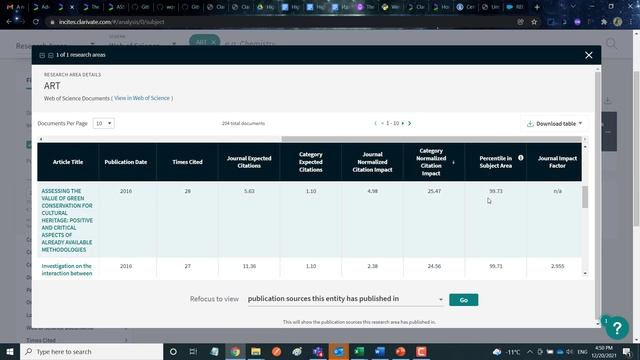Go to the next page of documents

(x=403, y=123)
